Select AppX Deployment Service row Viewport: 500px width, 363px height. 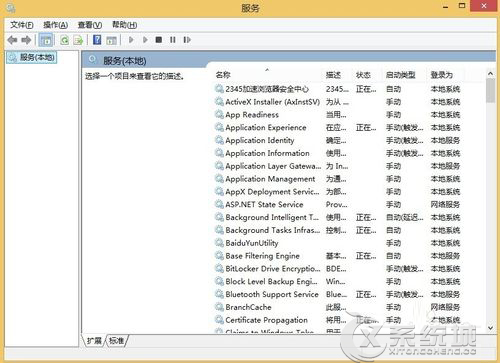click(337, 192)
